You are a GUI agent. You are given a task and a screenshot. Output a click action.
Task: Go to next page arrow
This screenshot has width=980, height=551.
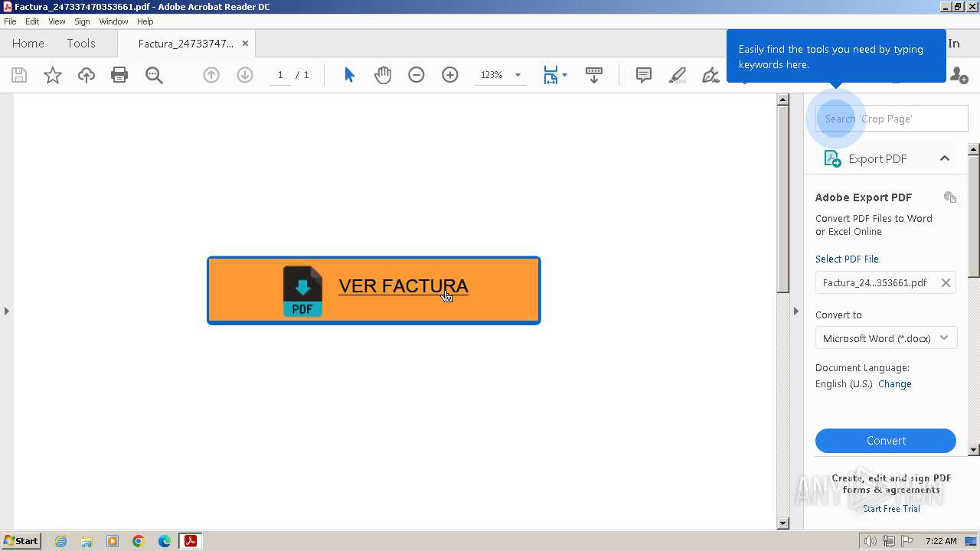[x=245, y=75]
